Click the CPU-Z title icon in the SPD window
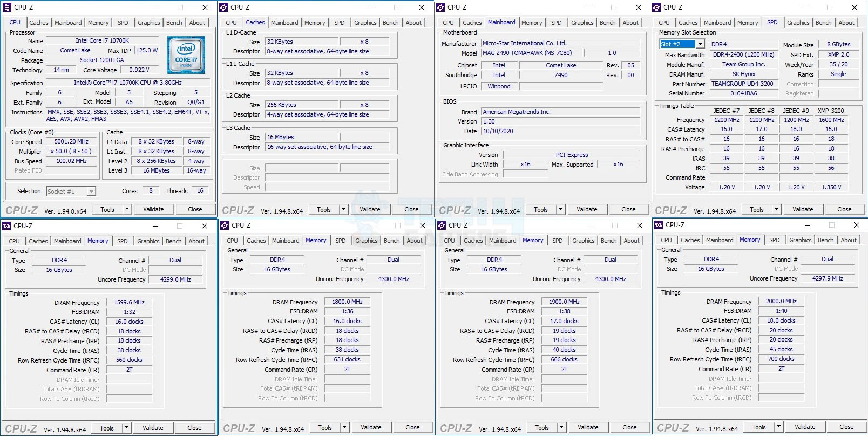Screen dimensions: 868x437 (656, 8)
